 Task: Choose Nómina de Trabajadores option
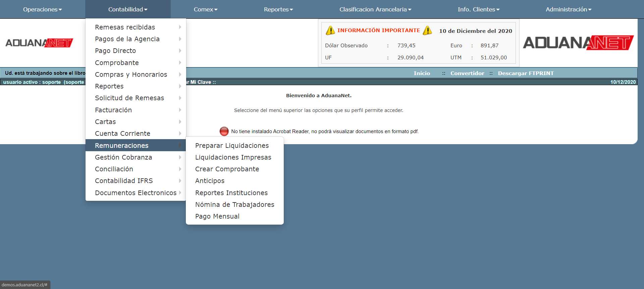point(234,205)
